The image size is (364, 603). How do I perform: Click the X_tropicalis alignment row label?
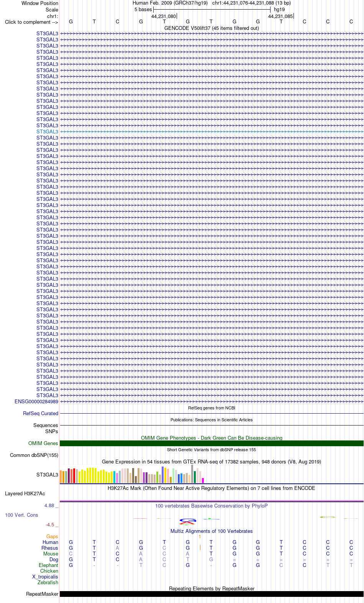pos(45,577)
